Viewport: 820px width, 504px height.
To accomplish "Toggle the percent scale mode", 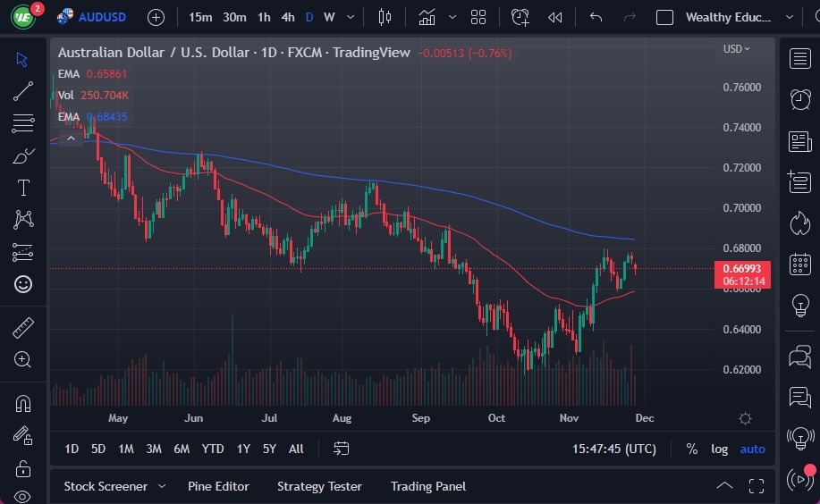I will click(x=691, y=449).
